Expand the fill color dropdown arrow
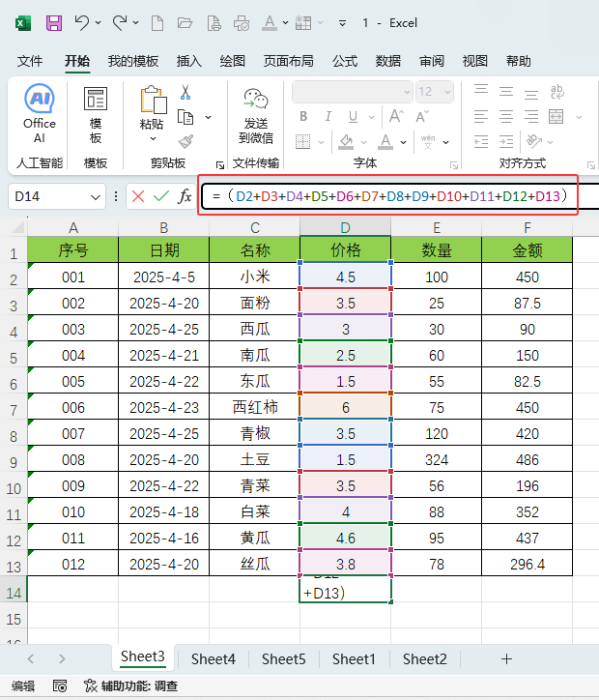 click(363, 142)
